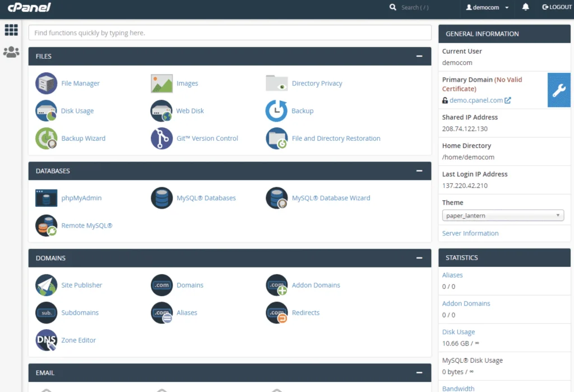Open the demo.cpanel.com domain link
This screenshot has width=574, height=392.
coord(476,100)
